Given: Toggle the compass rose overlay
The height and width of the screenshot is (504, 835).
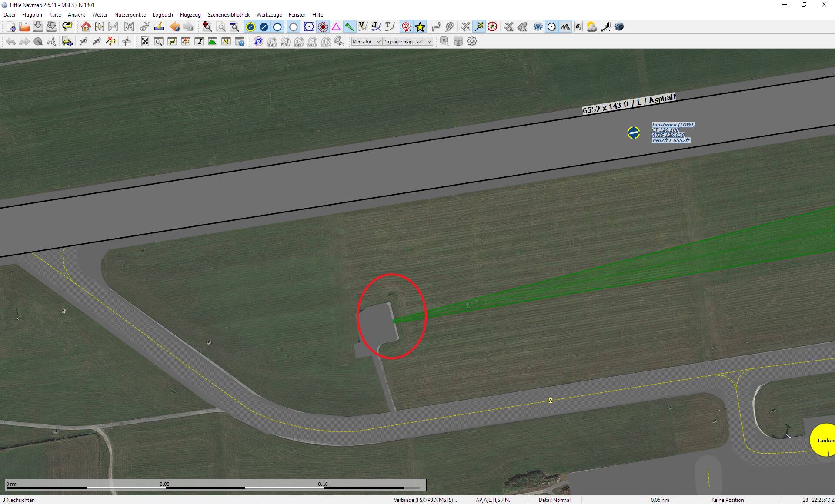Looking at the screenshot, I should (x=551, y=27).
